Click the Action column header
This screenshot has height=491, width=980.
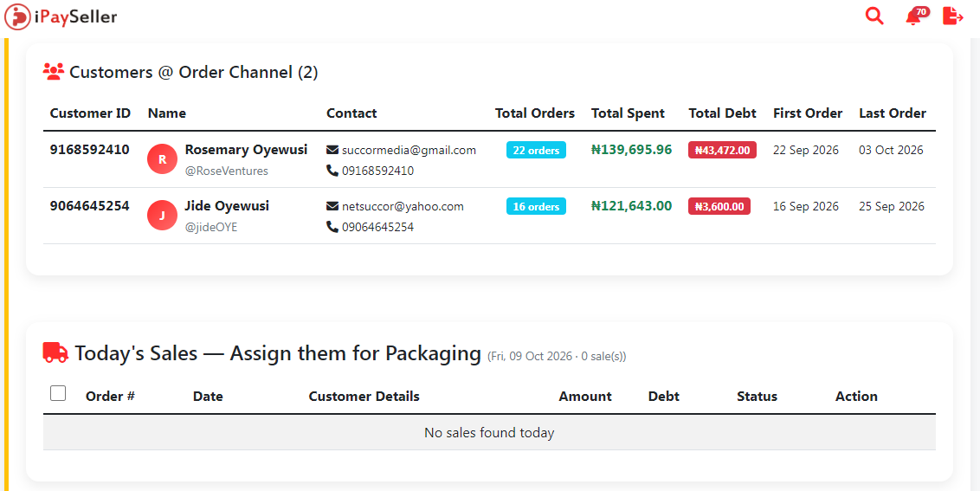(x=856, y=396)
